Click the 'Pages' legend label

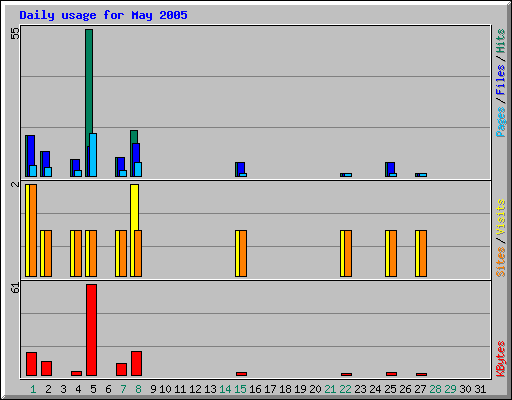pos(501,122)
